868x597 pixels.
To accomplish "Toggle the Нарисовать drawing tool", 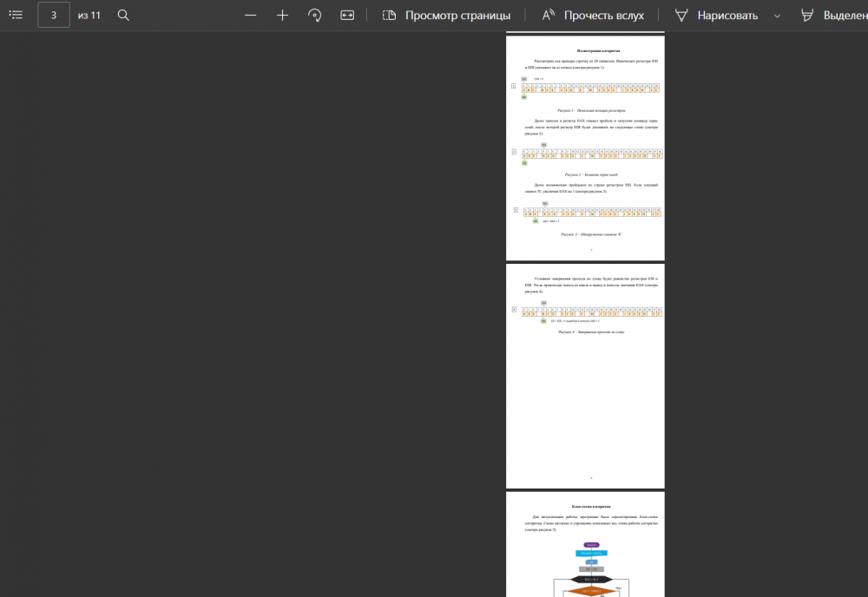I will pyautogui.click(x=717, y=15).
